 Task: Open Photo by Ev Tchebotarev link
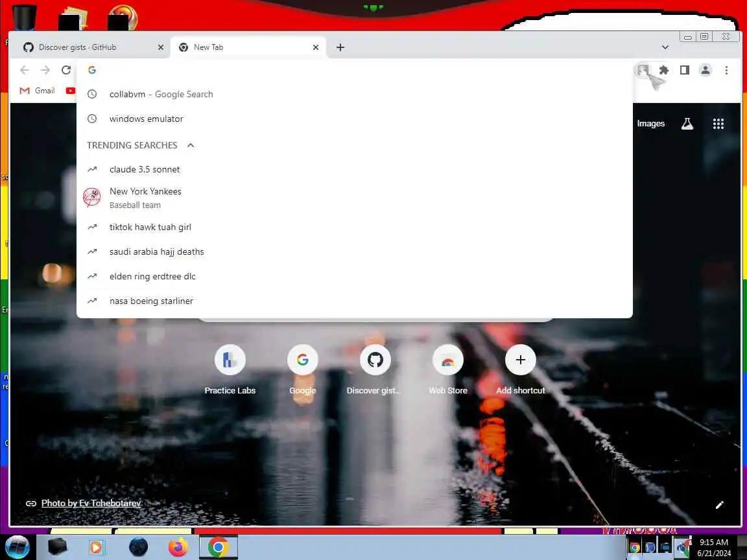pyautogui.click(x=91, y=504)
